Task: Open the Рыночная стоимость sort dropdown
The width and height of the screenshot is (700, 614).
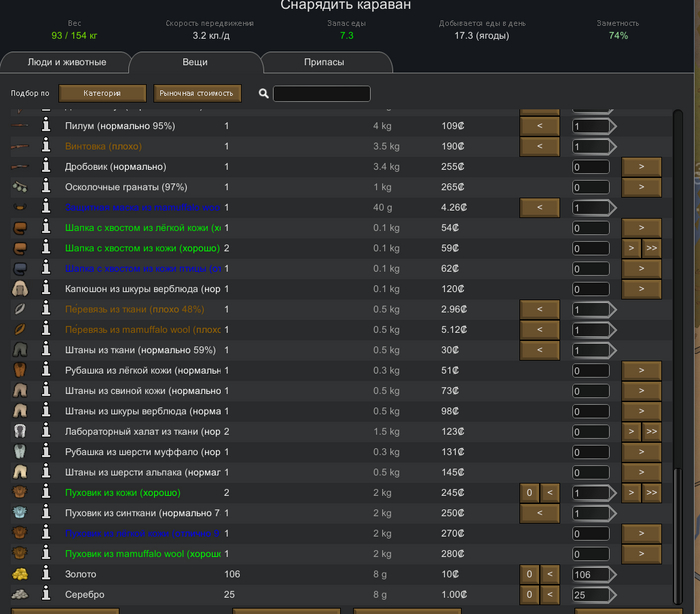Action: point(197,94)
